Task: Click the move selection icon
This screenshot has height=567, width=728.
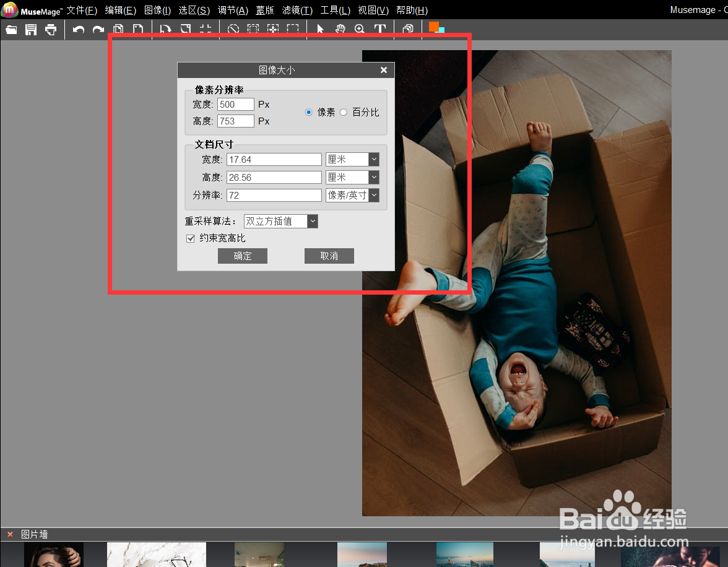Action: click(273, 29)
